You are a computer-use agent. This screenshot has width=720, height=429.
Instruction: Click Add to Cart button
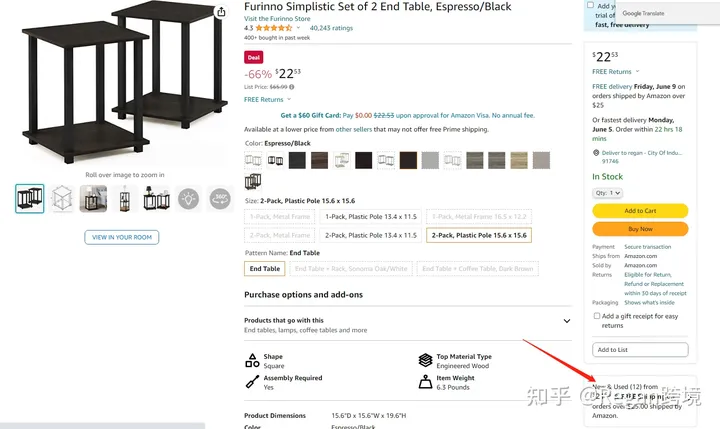tap(640, 211)
